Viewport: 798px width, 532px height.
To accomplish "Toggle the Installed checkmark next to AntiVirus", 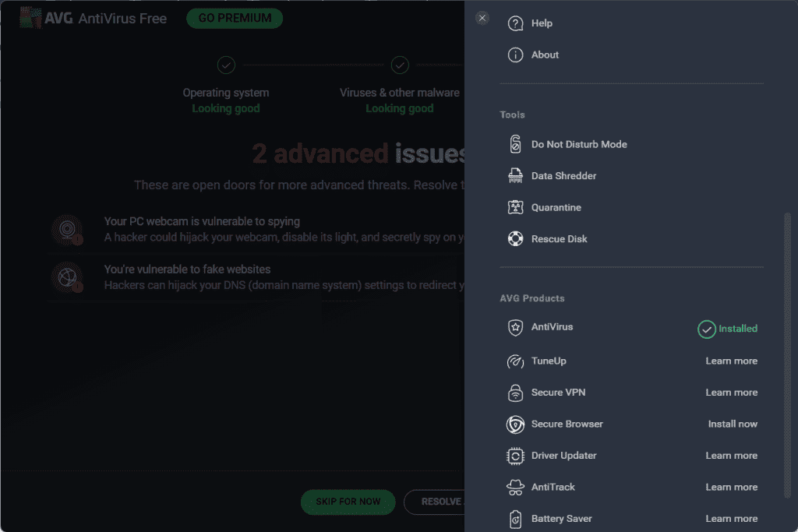I will pyautogui.click(x=706, y=329).
